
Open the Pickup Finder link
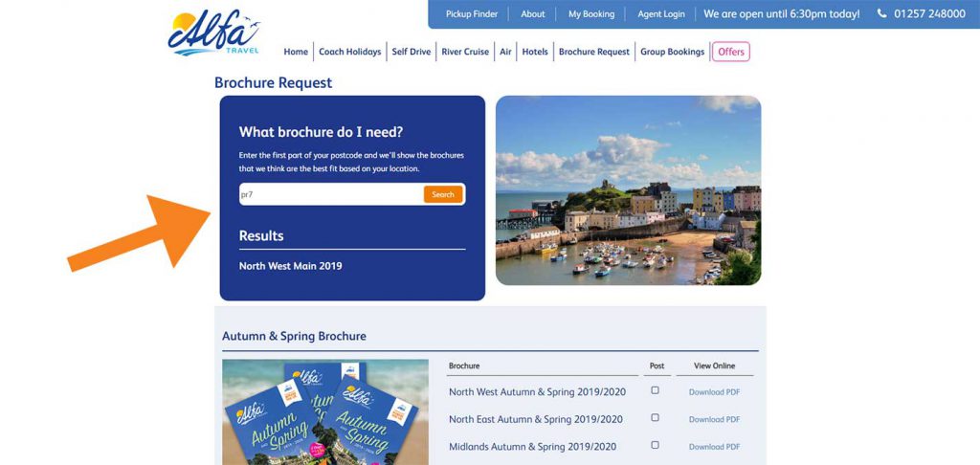(472, 13)
